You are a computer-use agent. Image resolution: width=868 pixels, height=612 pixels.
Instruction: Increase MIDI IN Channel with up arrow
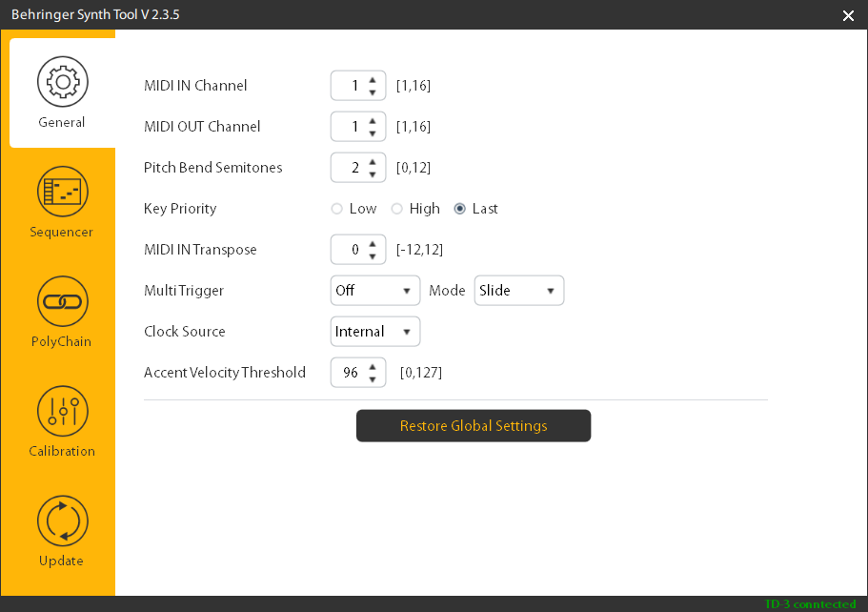click(373, 79)
